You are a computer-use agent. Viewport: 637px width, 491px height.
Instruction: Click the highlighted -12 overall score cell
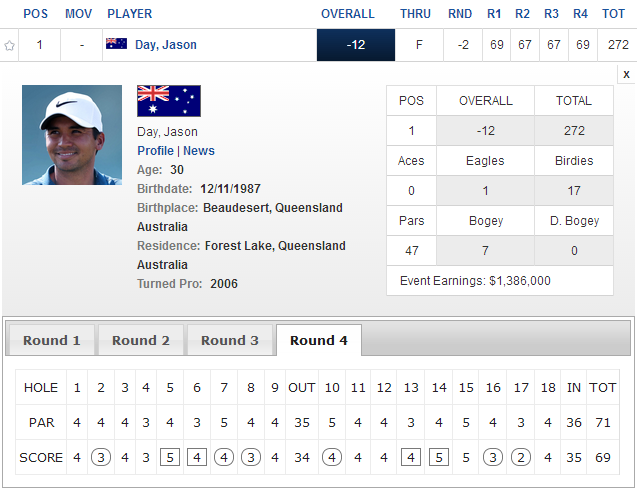(x=355, y=45)
